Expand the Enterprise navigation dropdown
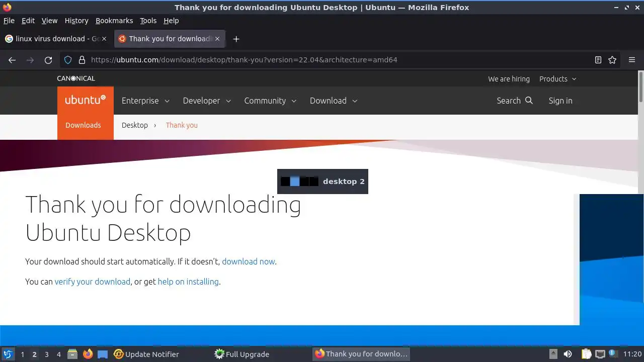 click(x=145, y=101)
